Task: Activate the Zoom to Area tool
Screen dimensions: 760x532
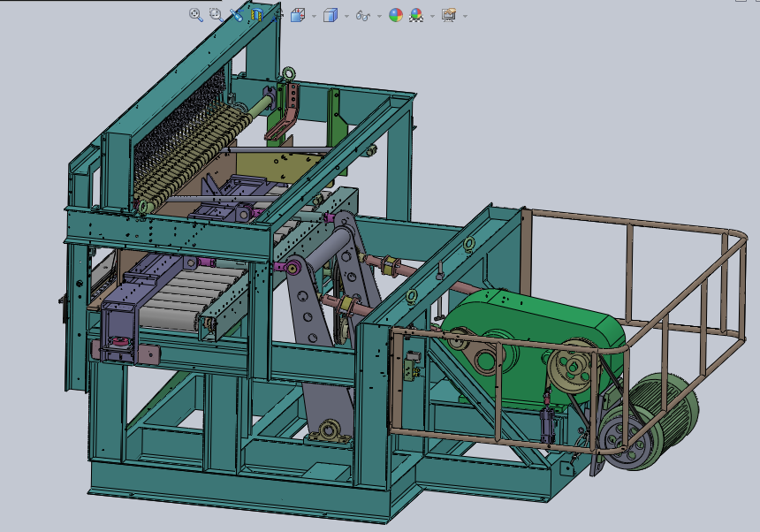Action: [216, 15]
